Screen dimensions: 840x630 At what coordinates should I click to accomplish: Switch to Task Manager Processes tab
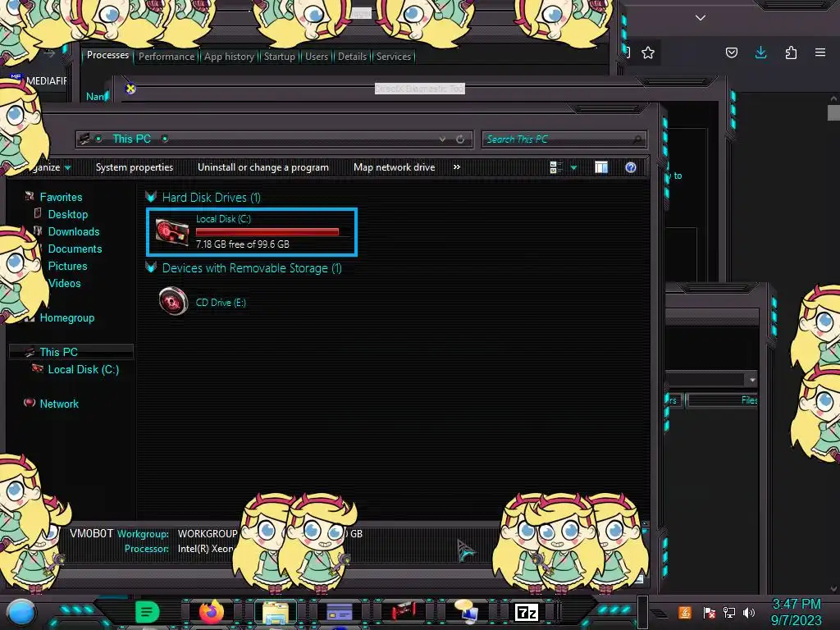(107, 55)
